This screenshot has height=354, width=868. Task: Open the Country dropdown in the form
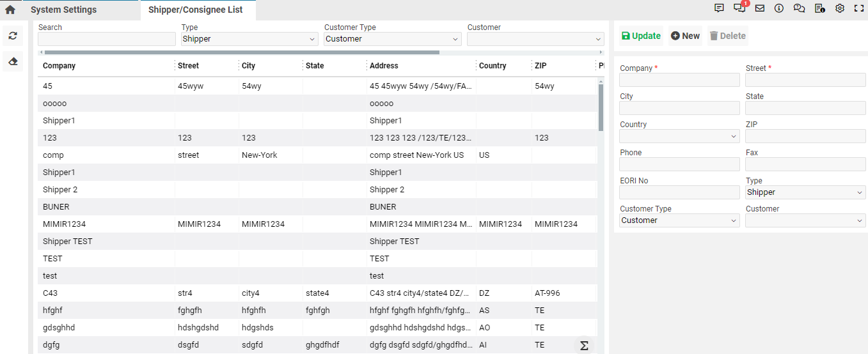tap(679, 136)
